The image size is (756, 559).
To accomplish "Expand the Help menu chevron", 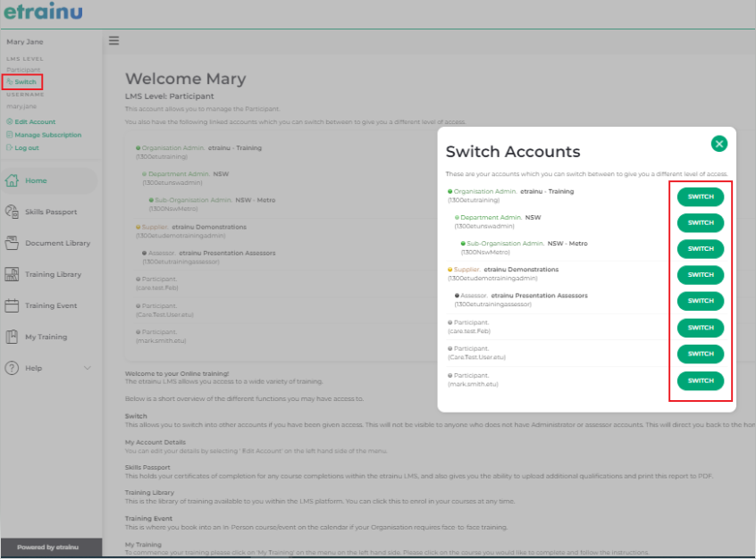I will pos(88,368).
